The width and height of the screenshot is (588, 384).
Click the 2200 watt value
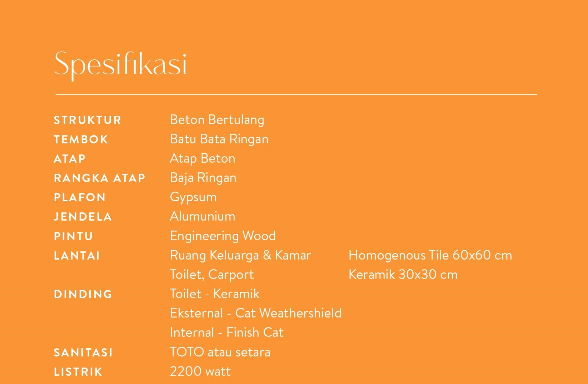point(200,371)
